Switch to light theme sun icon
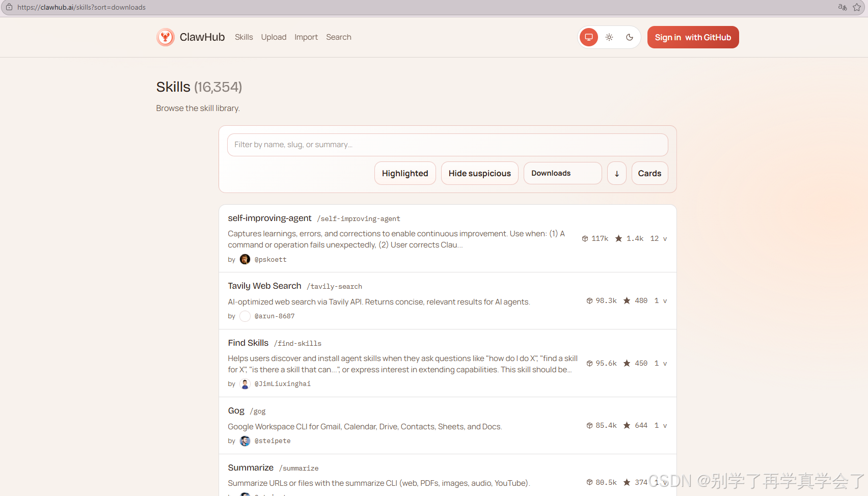The image size is (868, 496). pyautogui.click(x=609, y=37)
